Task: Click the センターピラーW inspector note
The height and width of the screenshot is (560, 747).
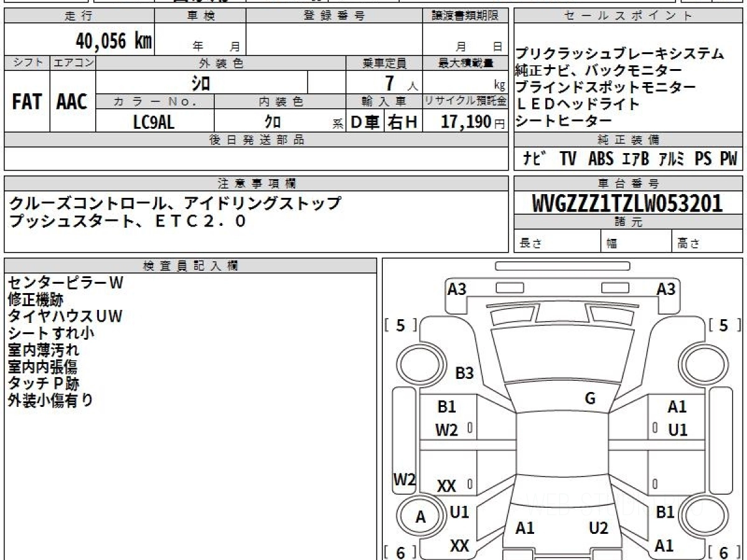Action: click(x=65, y=283)
